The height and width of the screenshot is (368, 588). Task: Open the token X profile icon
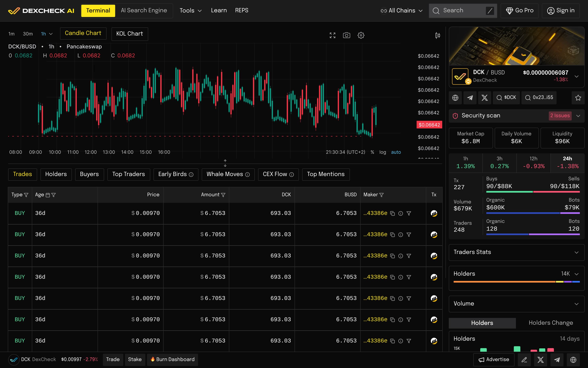pyautogui.click(x=485, y=98)
